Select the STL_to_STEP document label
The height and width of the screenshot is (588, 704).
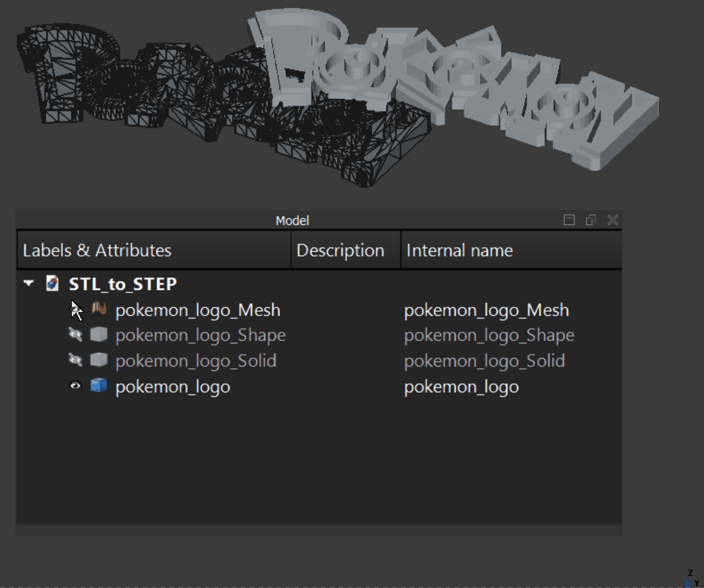(122, 284)
